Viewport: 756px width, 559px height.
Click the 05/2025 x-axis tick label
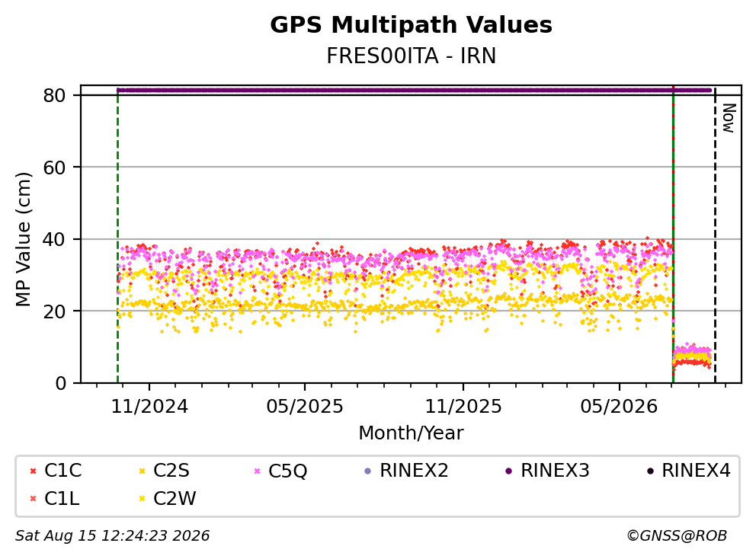tap(305, 407)
